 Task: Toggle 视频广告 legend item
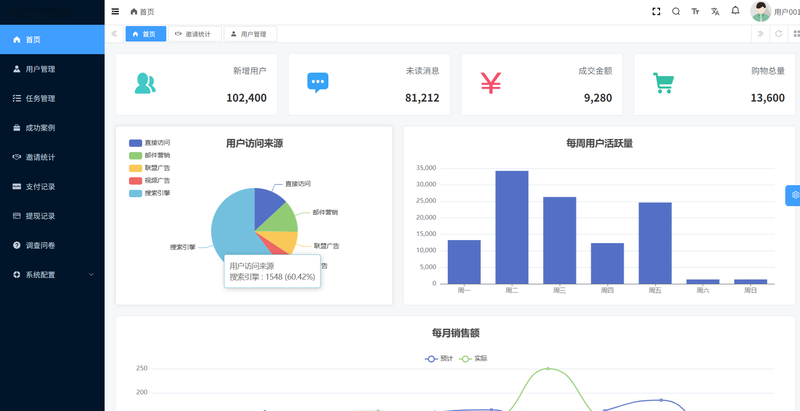(x=149, y=181)
